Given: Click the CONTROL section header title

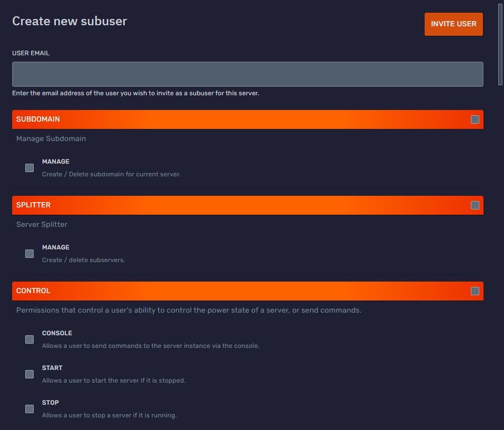Looking at the screenshot, I should tap(33, 291).
